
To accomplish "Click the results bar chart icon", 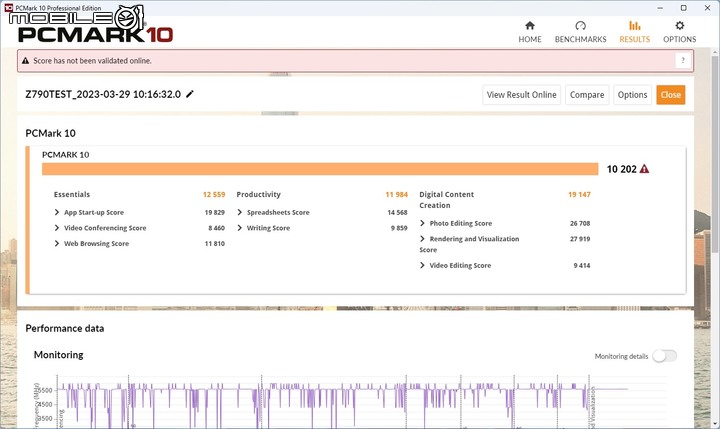I will tap(635, 25).
